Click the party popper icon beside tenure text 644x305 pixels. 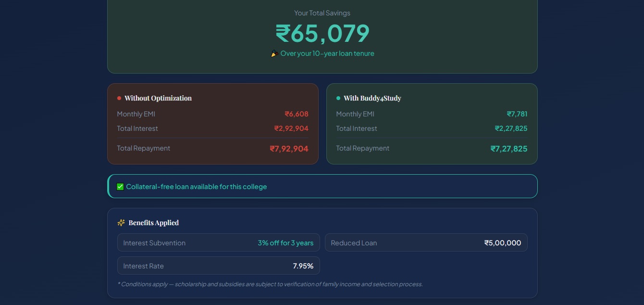tap(274, 53)
